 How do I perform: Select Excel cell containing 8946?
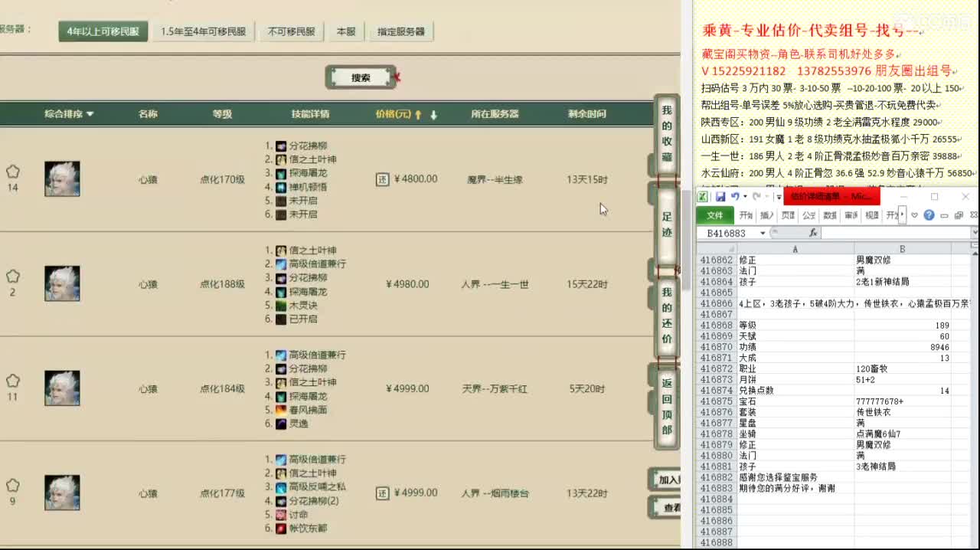(903, 347)
